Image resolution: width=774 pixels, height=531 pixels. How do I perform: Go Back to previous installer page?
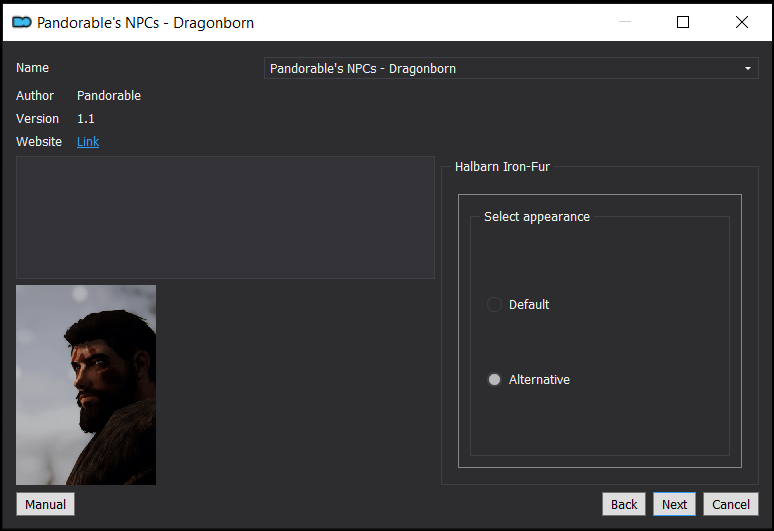point(623,504)
